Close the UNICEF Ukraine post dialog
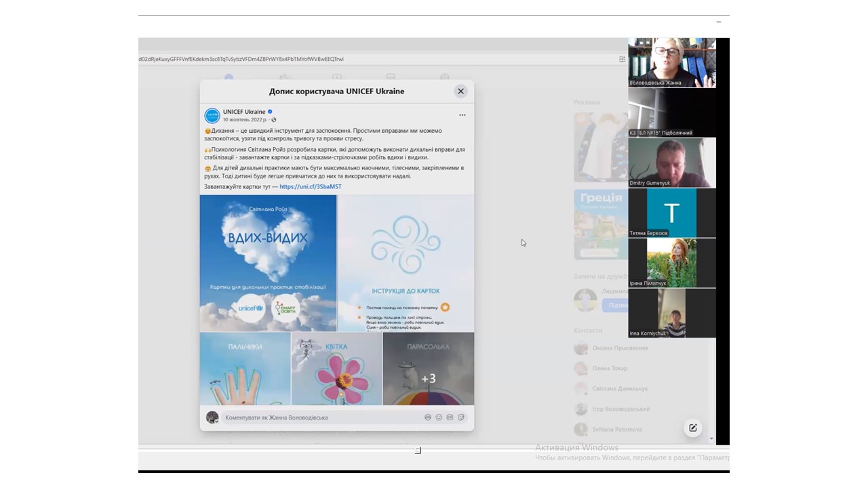 [x=460, y=91]
